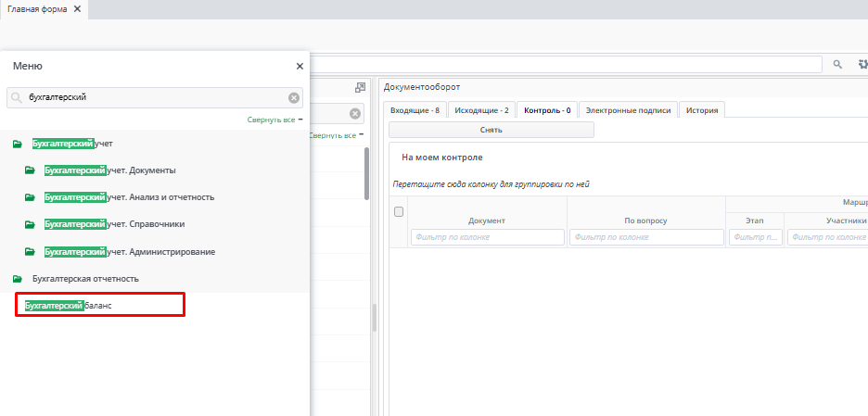Open the Электронные подписи tab

(x=628, y=110)
